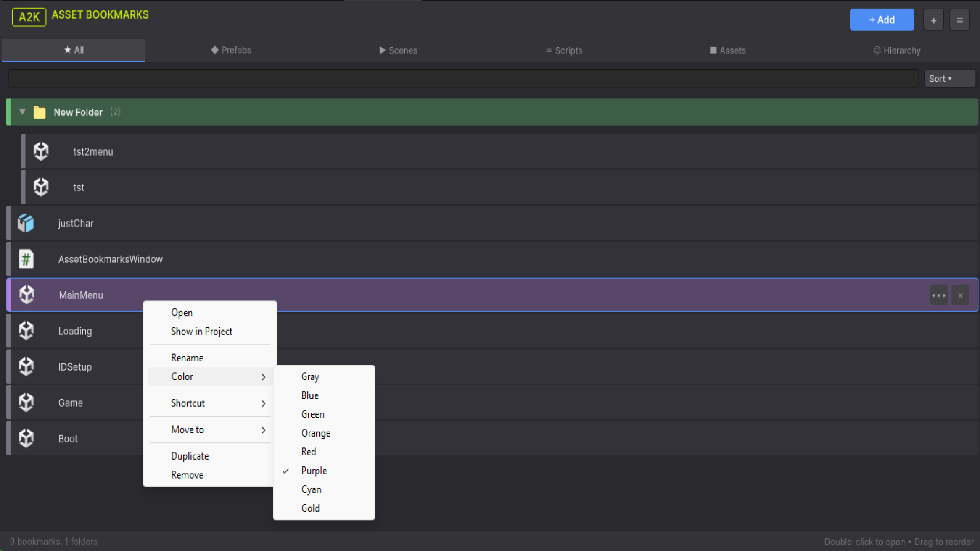Choose Show in Project from context menu
This screenshot has height=551, width=980.
(202, 331)
